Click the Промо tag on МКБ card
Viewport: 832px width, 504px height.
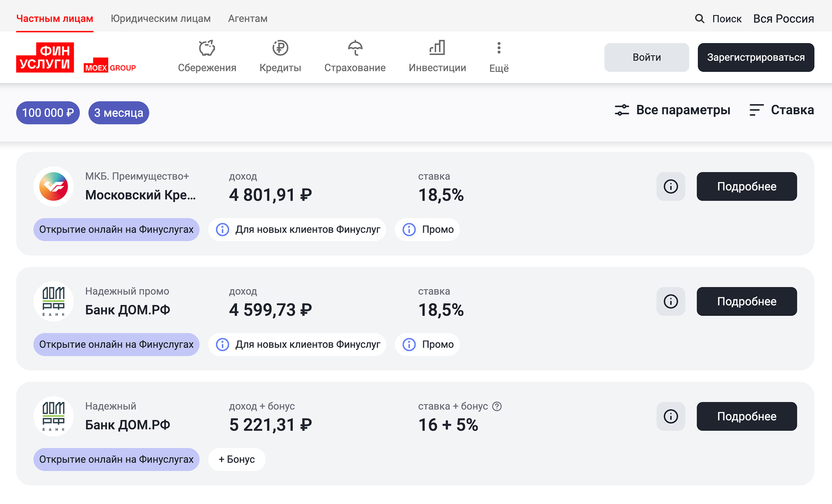pyautogui.click(x=427, y=230)
